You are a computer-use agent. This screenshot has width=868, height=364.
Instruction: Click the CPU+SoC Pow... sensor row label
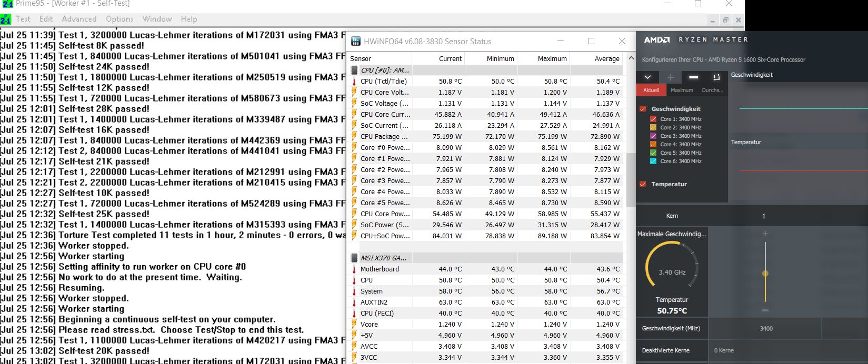point(385,236)
